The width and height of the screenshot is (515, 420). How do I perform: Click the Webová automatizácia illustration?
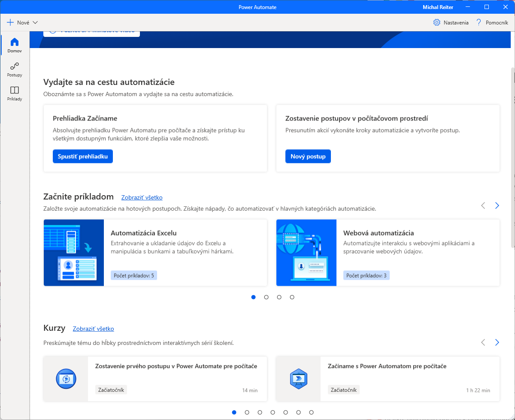point(306,253)
